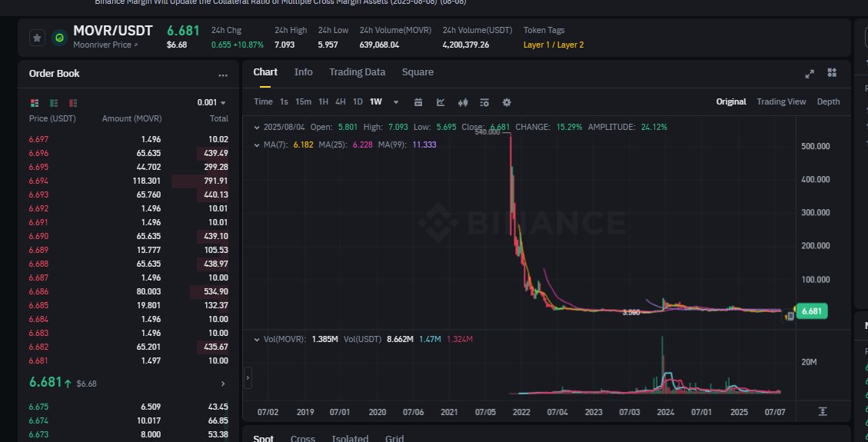Image resolution: width=868 pixels, height=442 pixels.
Task: Open the Info tab
Action: tap(303, 72)
